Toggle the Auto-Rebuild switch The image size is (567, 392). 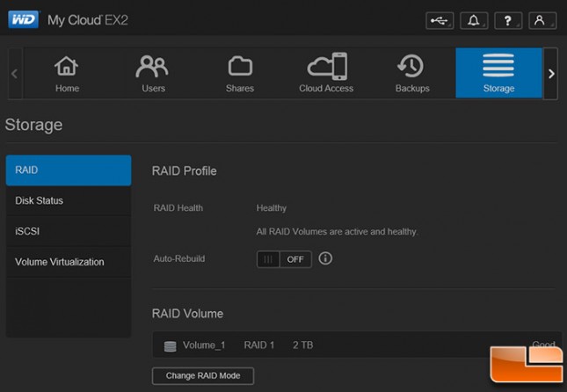284,259
